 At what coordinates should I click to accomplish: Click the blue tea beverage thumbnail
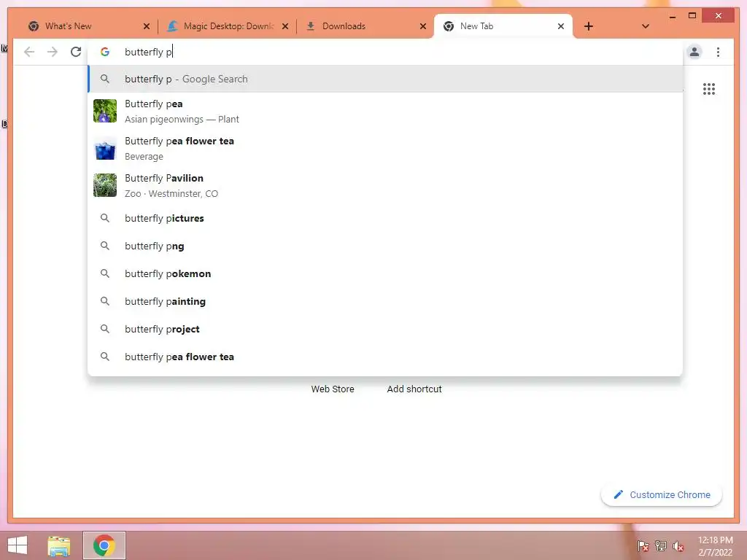pyautogui.click(x=105, y=148)
